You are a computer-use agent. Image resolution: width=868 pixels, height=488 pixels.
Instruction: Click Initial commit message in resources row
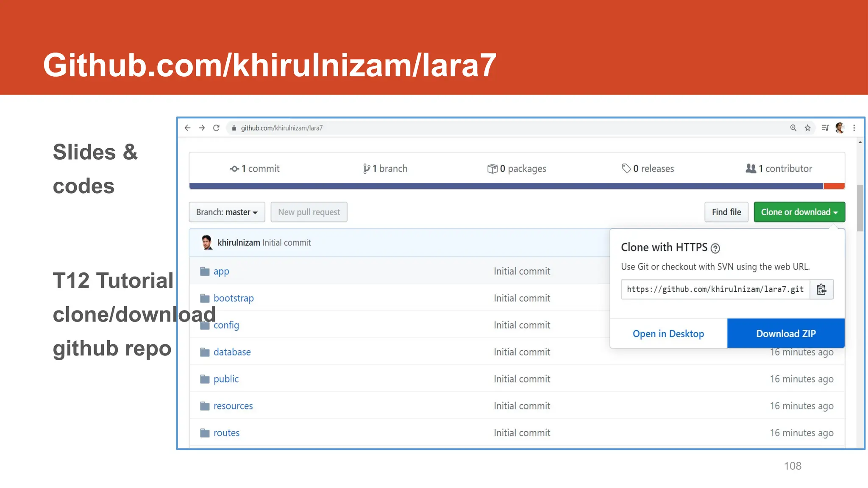coord(522,406)
